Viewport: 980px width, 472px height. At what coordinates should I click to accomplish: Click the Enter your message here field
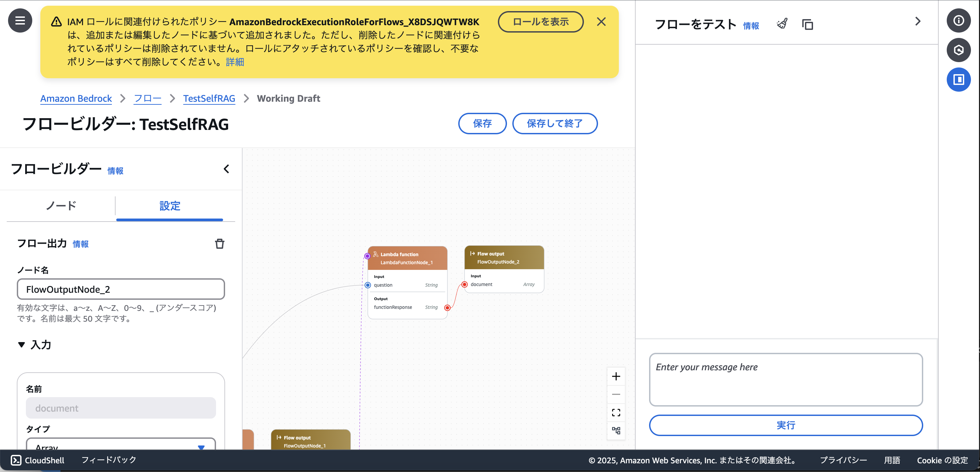pyautogui.click(x=785, y=380)
